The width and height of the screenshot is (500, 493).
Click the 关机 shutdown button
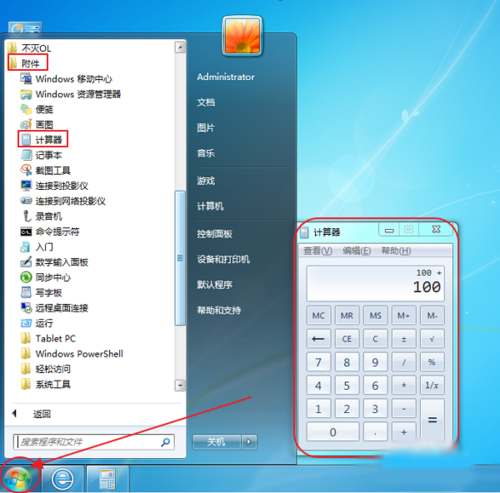216,442
